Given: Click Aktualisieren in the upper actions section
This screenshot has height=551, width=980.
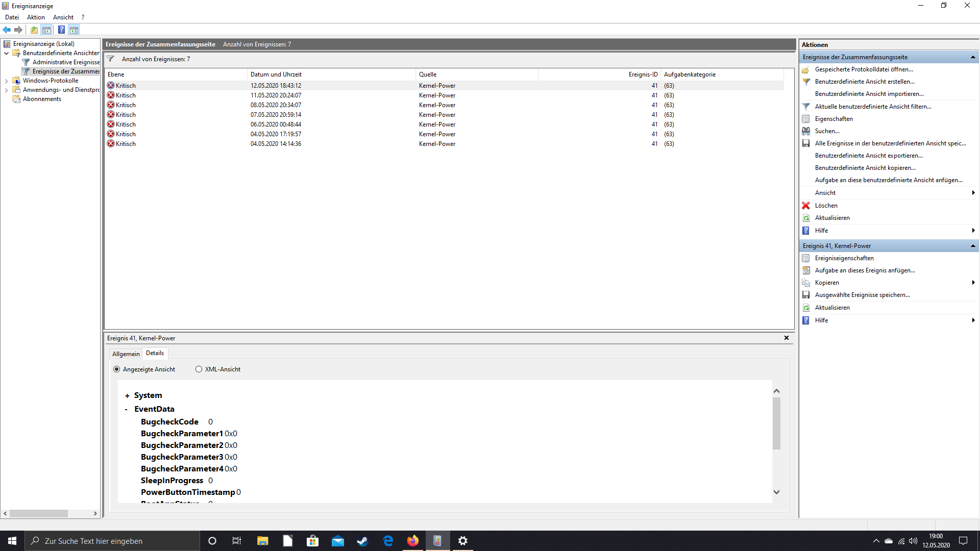Looking at the screenshot, I should tap(832, 218).
